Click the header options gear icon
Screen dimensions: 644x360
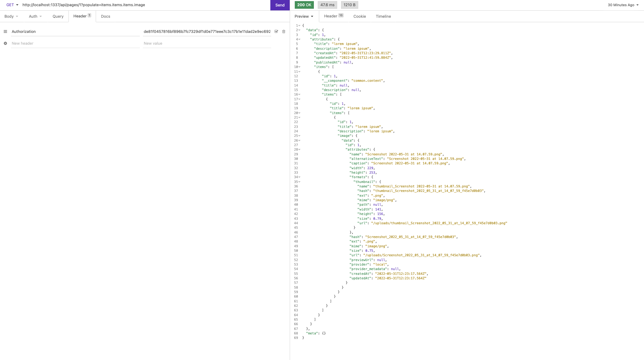(x=5, y=43)
